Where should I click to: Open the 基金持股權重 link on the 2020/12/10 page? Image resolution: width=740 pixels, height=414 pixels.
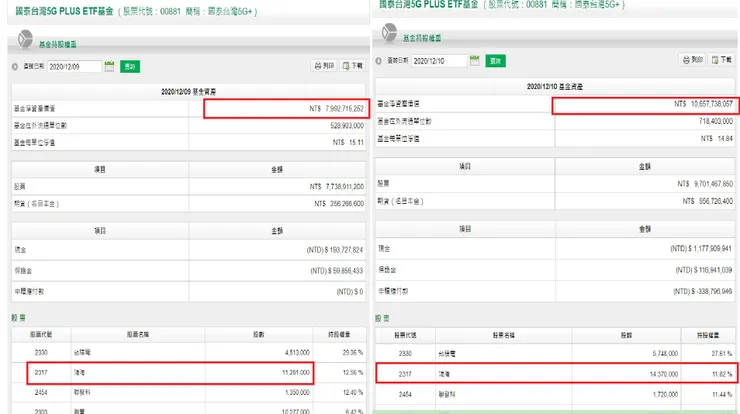click(422, 38)
